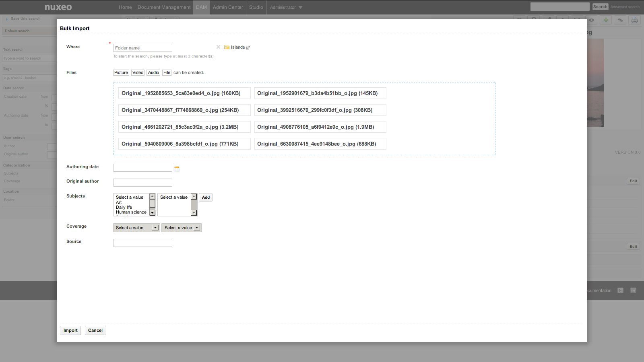The image size is (644, 362).
Task: Focus the Source input field
Action: (x=142, y=243)
